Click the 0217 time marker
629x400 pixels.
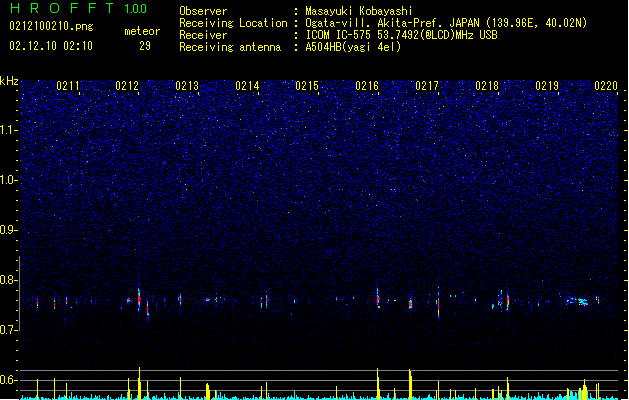(x=427, y=86)
